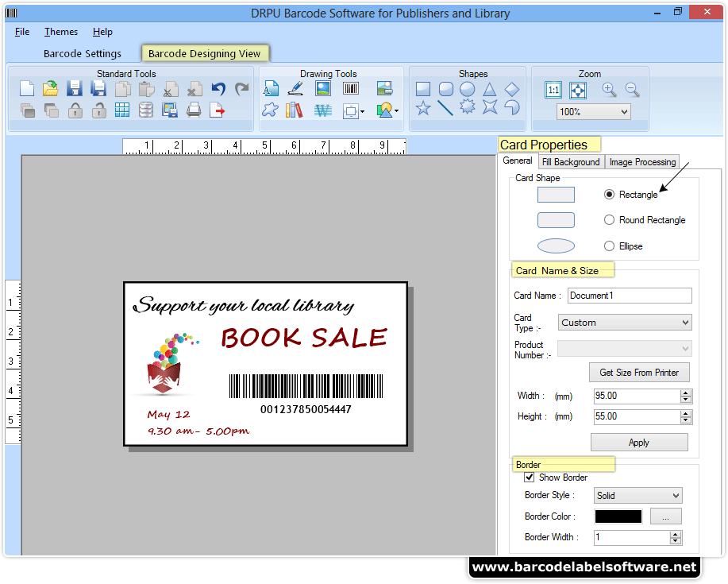Viewport: 728px width, 584px height.
Task: Uncheck the Show Border checkbox
Action: [x=529, y=478]
